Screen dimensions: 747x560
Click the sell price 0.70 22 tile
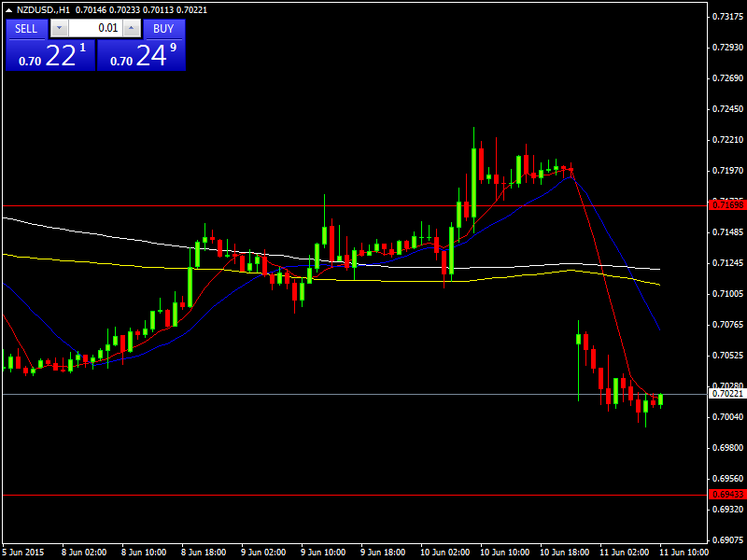(50, 55)
